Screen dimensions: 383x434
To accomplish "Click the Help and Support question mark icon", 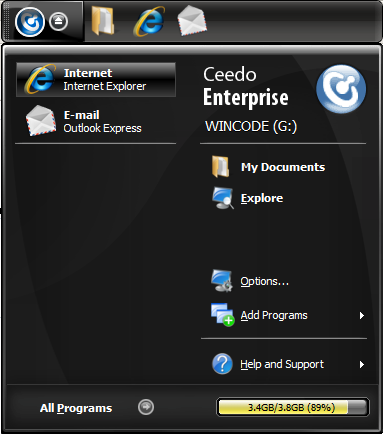I will 222,364.
